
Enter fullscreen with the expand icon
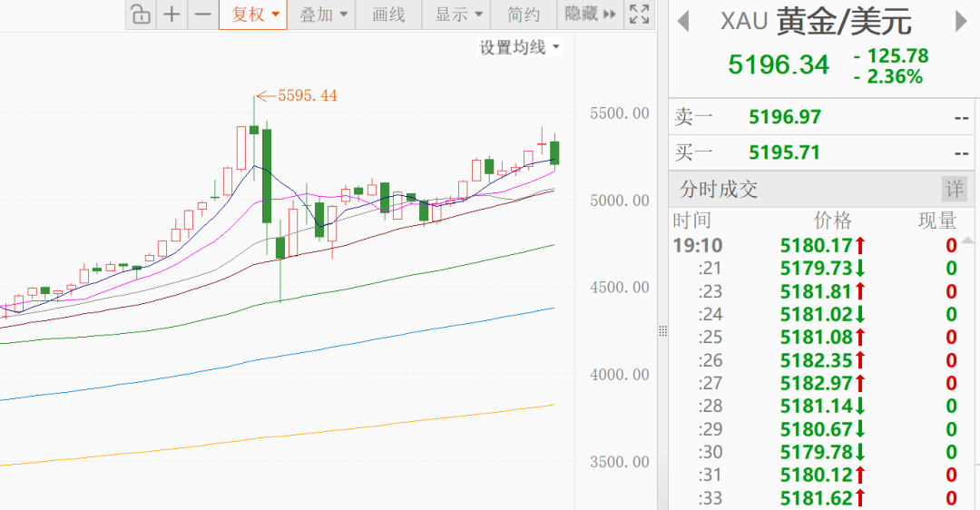click(639, 15)
